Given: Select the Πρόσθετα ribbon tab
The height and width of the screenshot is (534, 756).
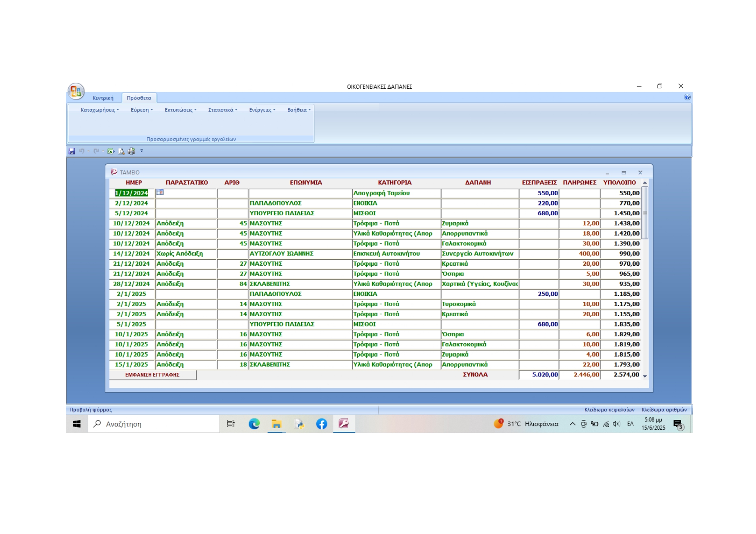Looking at the screenshot, I should click(x=139, y=98).
